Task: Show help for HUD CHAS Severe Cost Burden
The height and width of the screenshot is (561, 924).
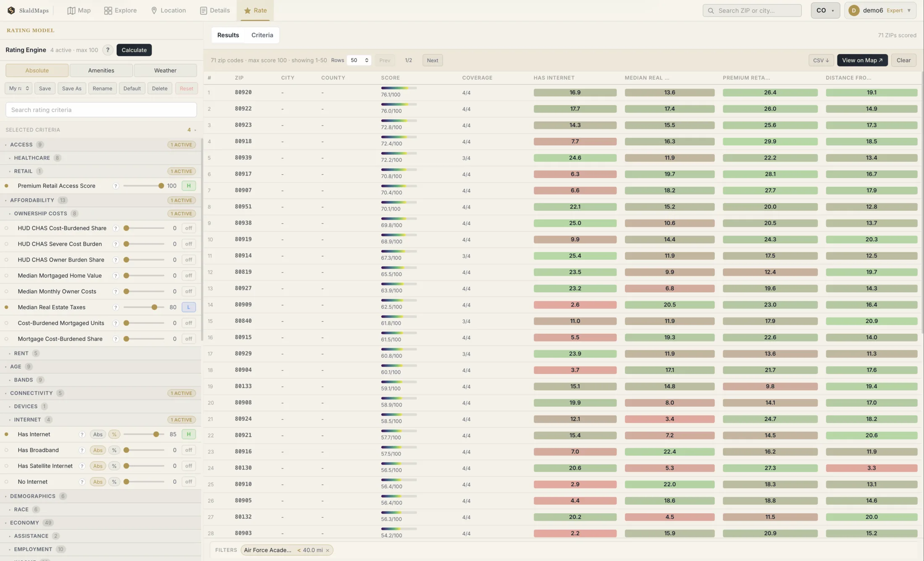Action: tap(115, 244)
